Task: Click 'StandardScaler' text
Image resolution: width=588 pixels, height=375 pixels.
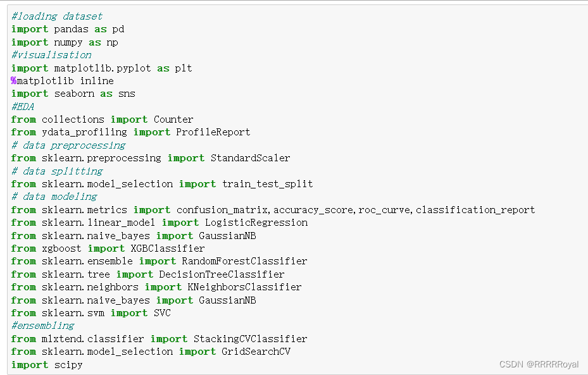Action: click(250, 158)
